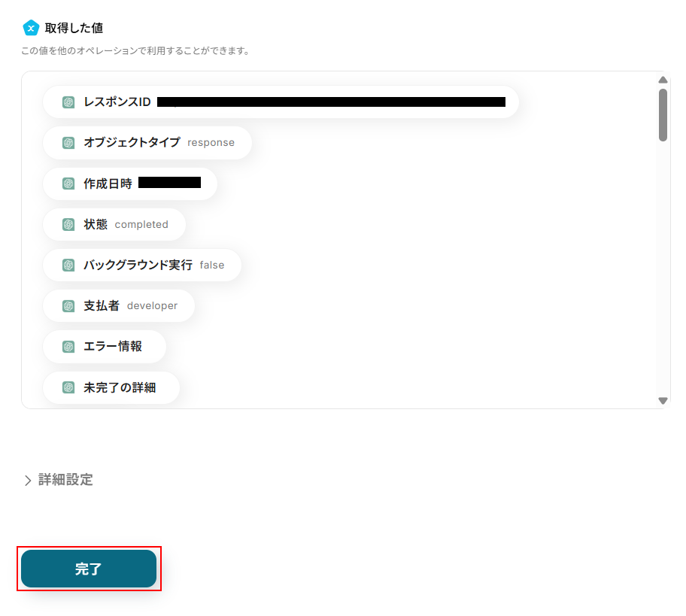Click the ChatGPT icon beside オブジェクトタイプ

68,143
